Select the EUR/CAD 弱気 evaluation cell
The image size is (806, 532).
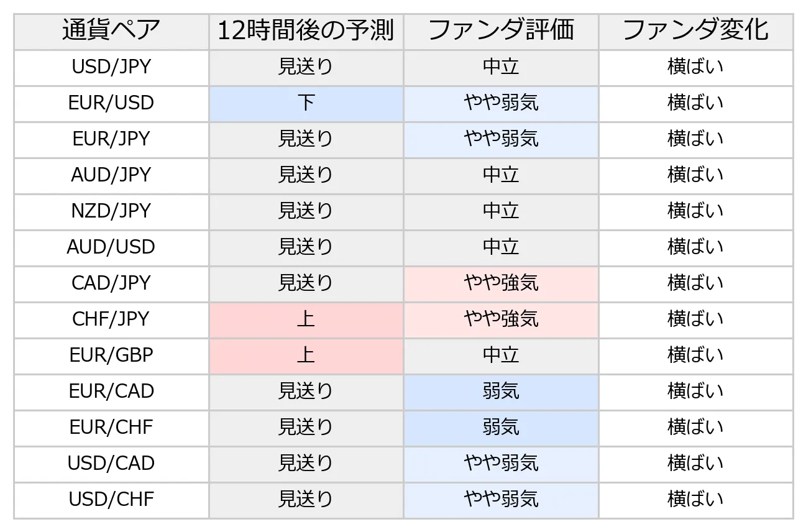click(501, 392)
